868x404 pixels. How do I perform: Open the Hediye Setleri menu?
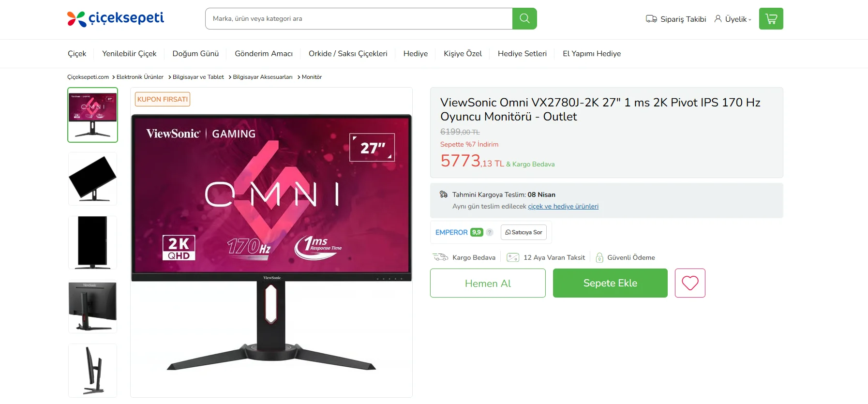522,54
